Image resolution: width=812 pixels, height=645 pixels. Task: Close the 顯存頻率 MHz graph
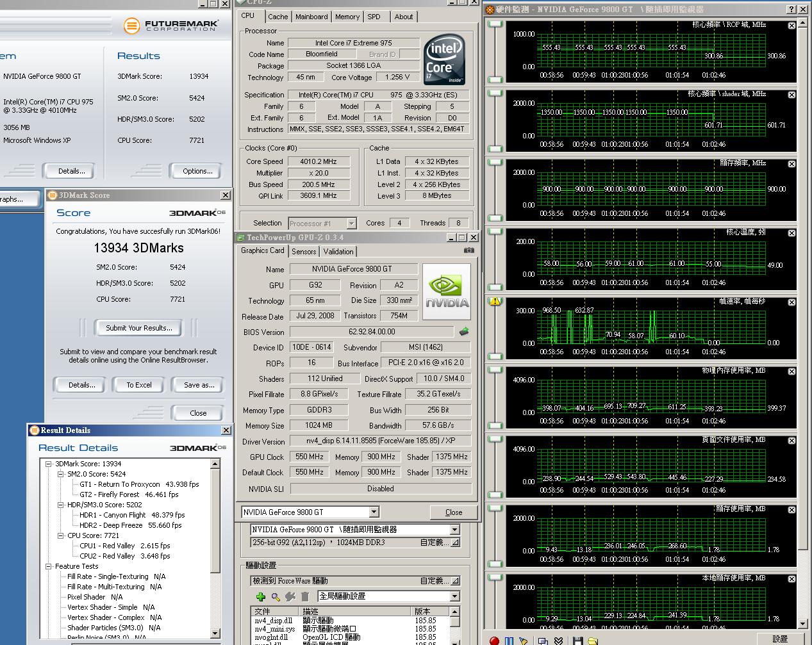click(x=791, y=164)
